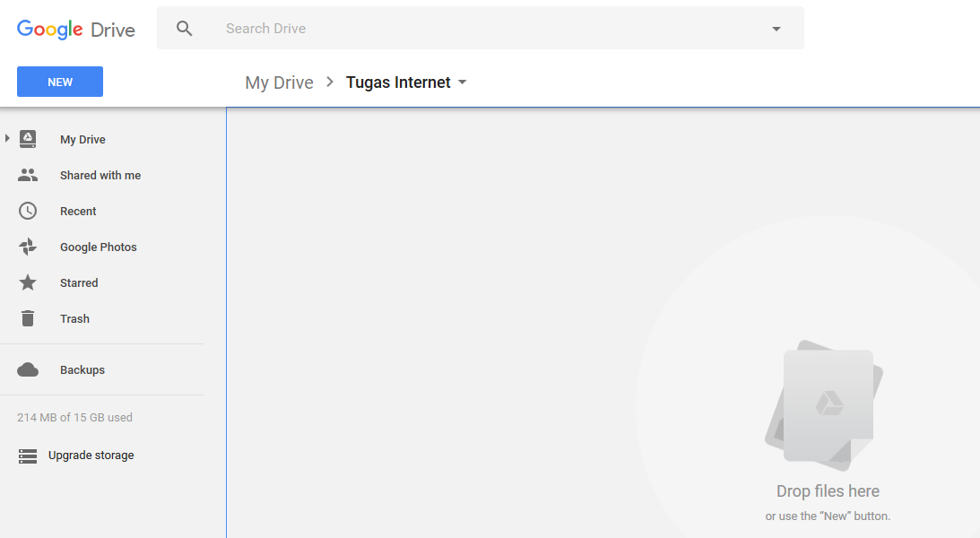Open Backups section
The image size is (980, 538).
(x=82, y=370)
